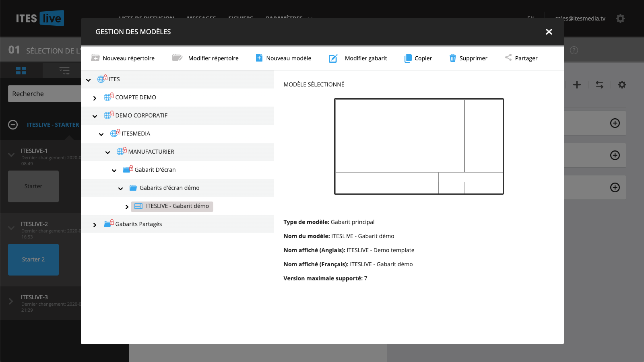Select the MANUFACTURIER globe icon
The image size is (644, 362).
pyautogui.click(x=122, y=151)
